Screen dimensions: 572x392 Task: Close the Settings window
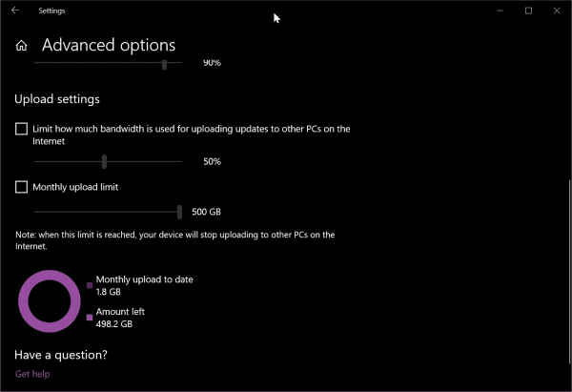(557, 10)
